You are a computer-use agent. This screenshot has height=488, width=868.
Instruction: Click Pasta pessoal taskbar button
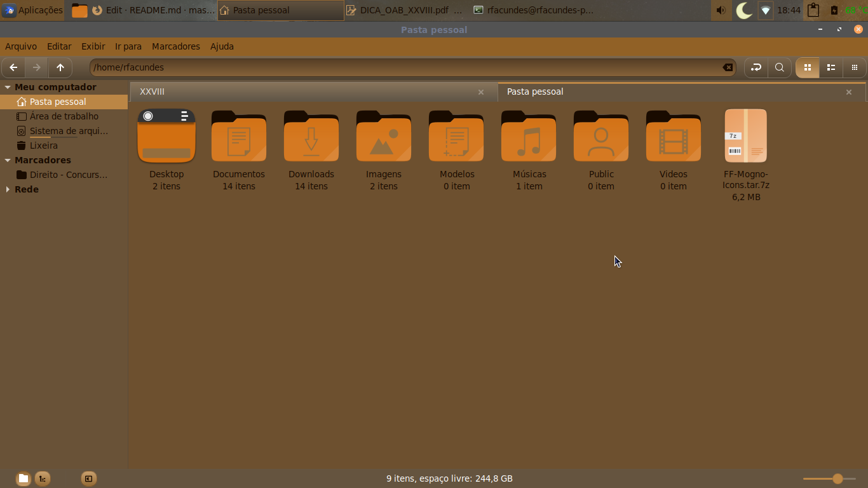click(x=280, y=10)
